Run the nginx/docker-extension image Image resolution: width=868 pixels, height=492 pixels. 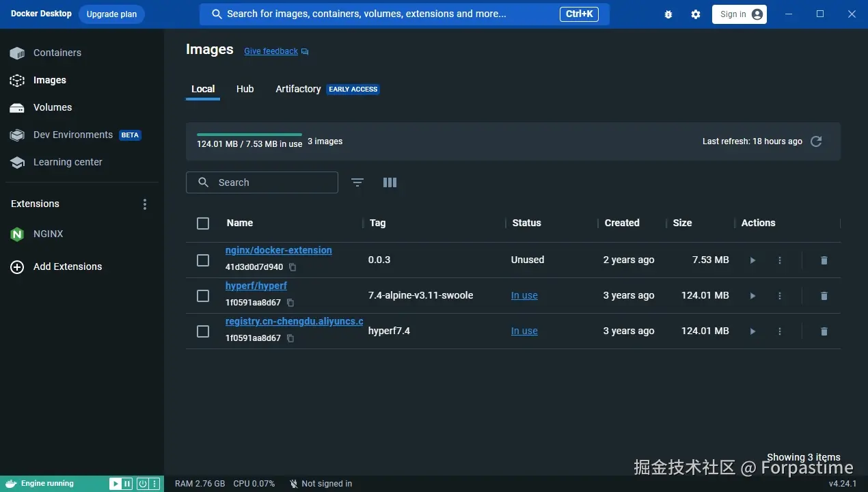click(x=752, y=260)
